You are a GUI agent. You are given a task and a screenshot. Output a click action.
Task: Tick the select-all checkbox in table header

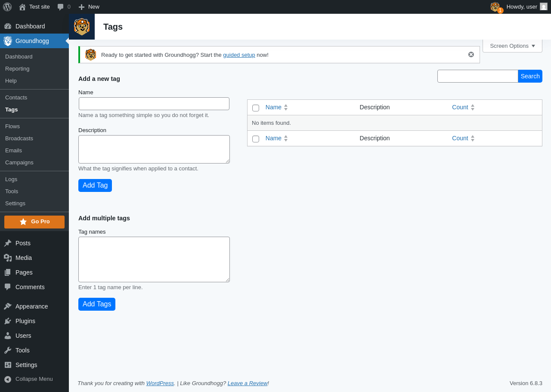pos(256,108)
